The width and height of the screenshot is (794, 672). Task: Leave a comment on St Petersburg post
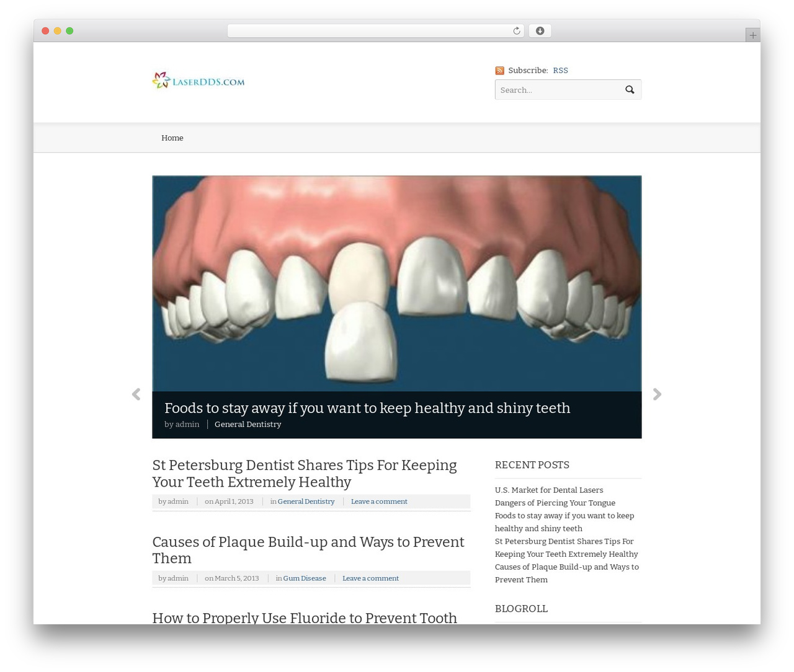tap(379, 502)
